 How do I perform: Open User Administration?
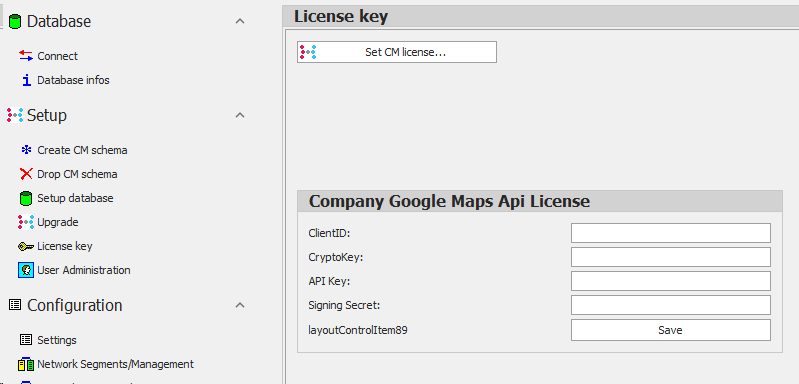[84, 270]
